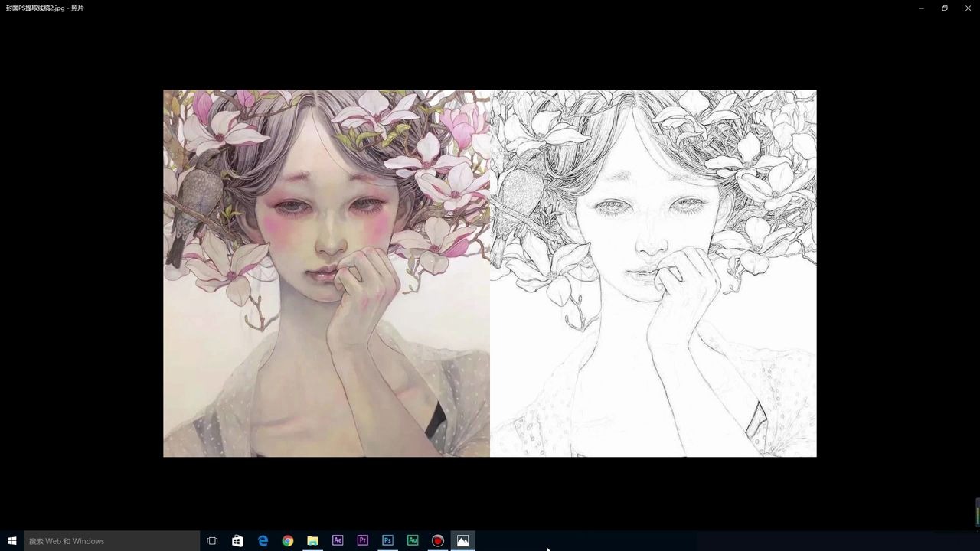Screen dimensions: 980x551
Task: Launch Adobe Premiere Pro from the taskbar
Action: 362,540
